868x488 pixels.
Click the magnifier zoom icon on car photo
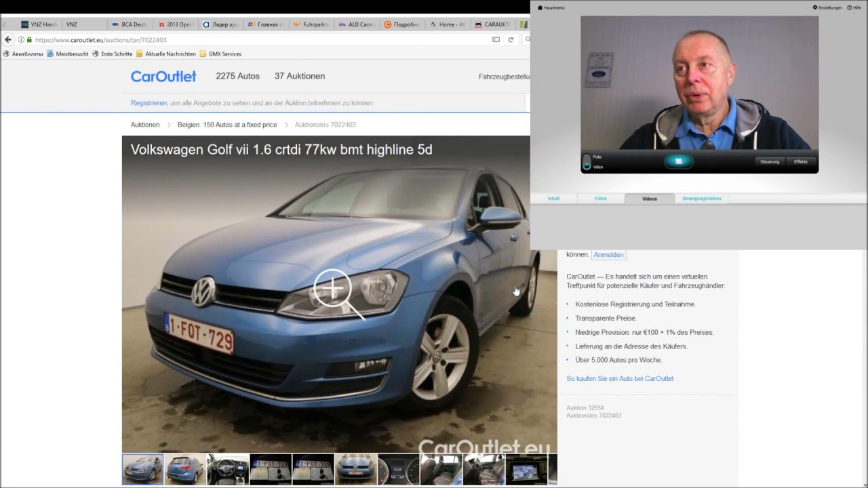tap(338, 294)
